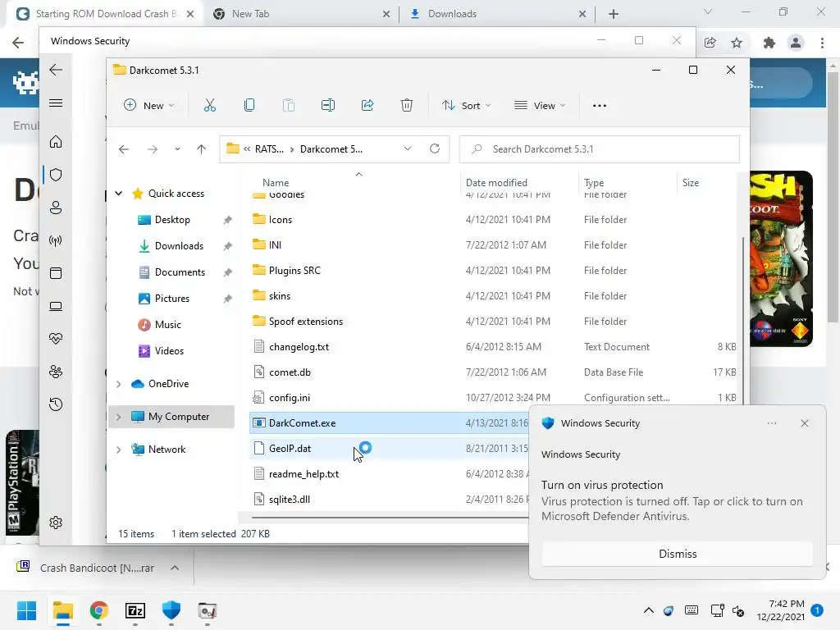Expand the My Computer tree node
The height and width of the screenshot is (630, 840).
pos(118,417)
